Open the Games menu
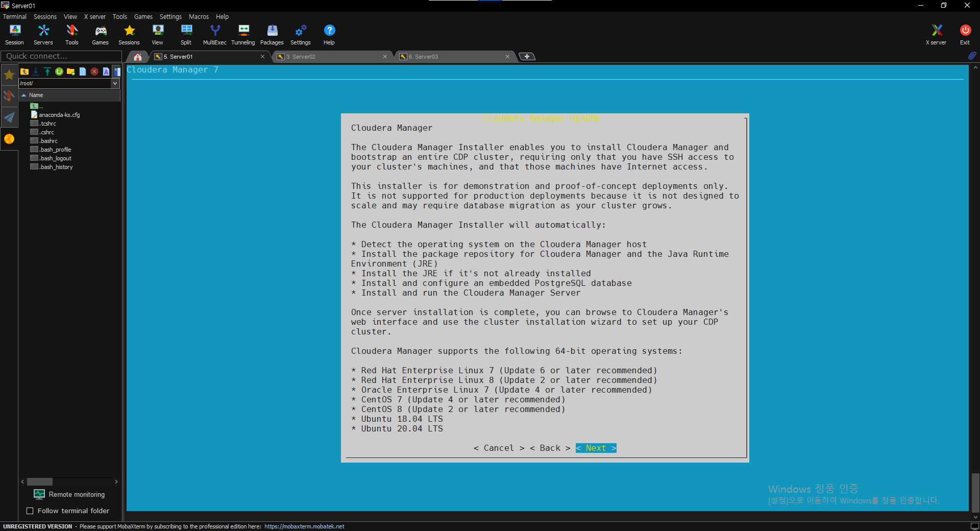Viewport: 980px width, 531px height. click(143, 17)
